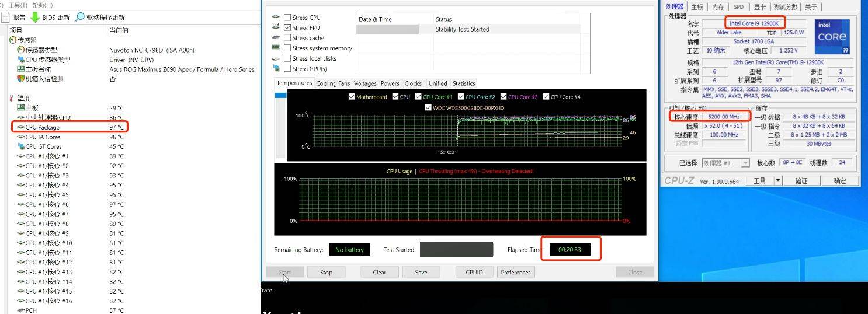Image resolution: width=868 pixels, height=314 pixels.
Task: Toggle the Motherboard graph checkbox
Action: pos(351,97)
